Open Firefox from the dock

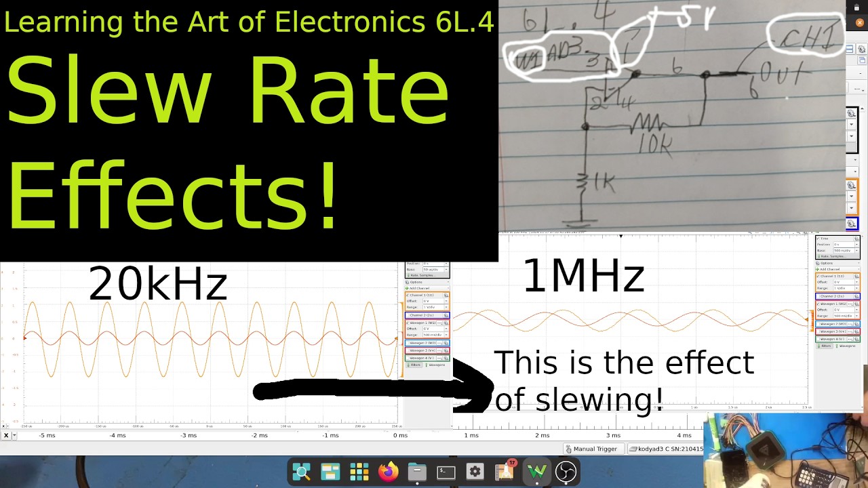[x=389, y=472]
